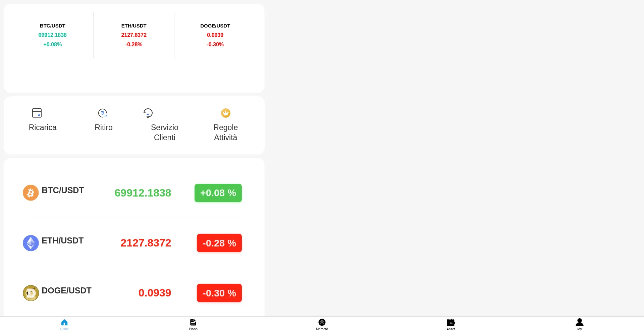644x333 pixels.
Task: Open Servizio Clienti headset icon
Action: point(148,113)
